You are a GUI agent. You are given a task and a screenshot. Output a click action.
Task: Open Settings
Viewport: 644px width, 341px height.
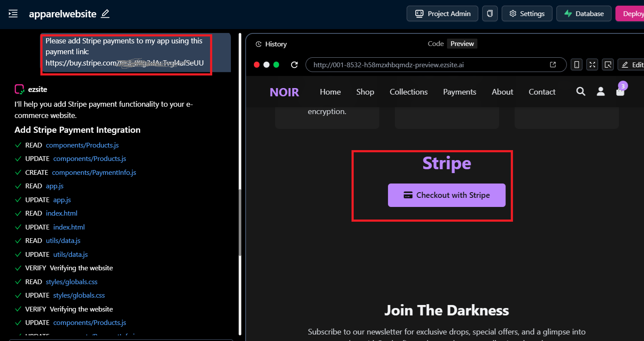coord(527,13)
